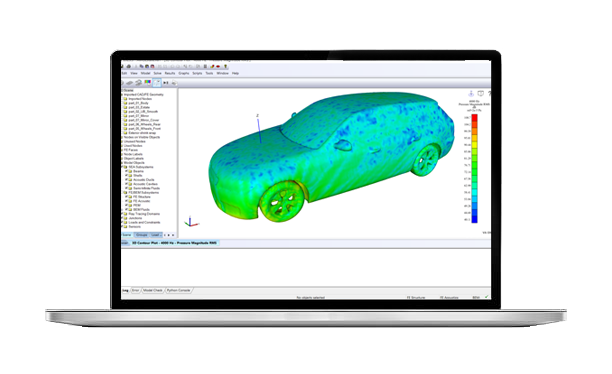Toggle the Semi-Infinite Fluids checkbox
The height and width of the screenshot is (374, 612).
tap(126, 188)
